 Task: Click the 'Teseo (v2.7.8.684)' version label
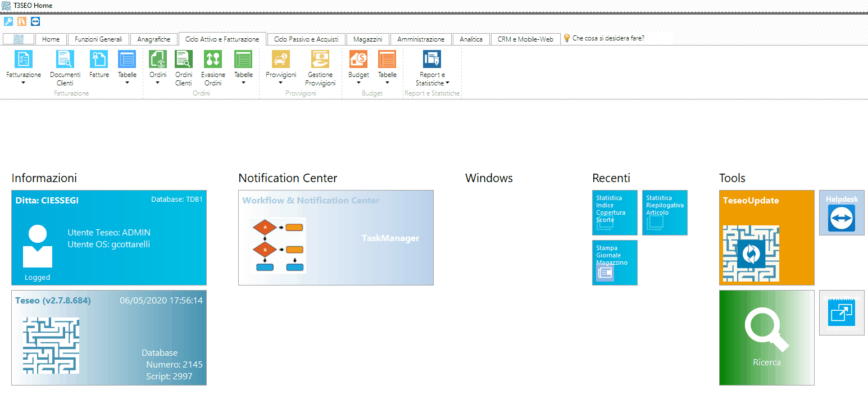53,300
